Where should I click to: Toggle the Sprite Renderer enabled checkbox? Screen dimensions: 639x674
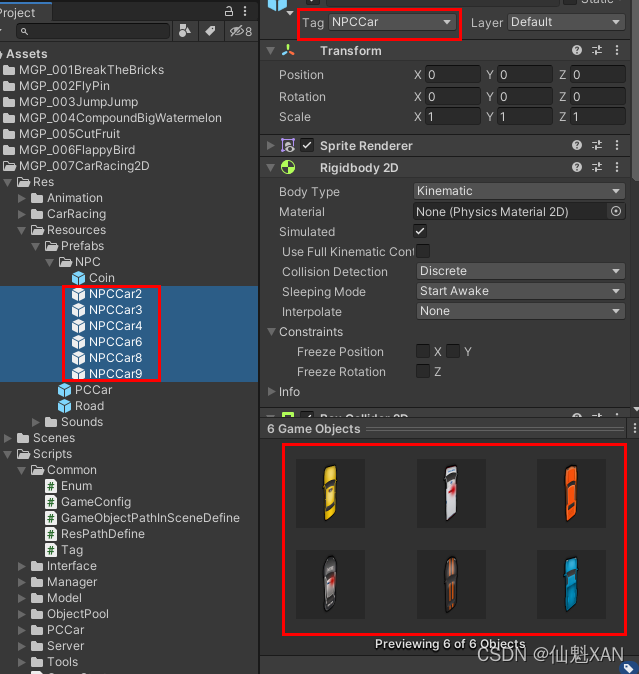[307, 145]
